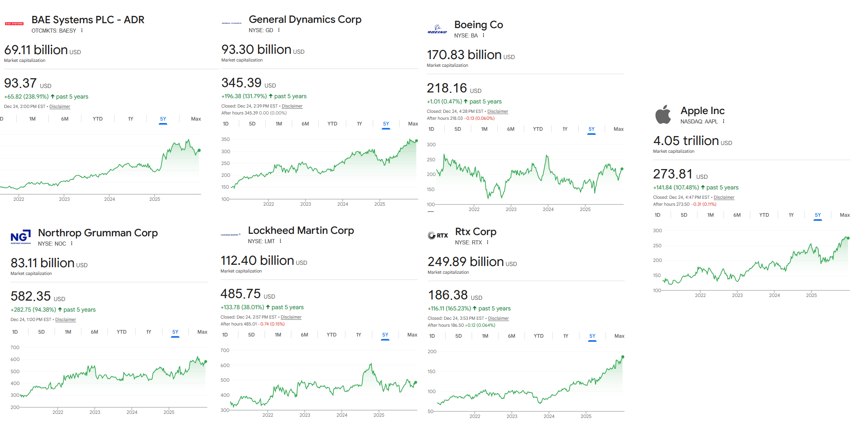Image resolution: width=868 pixels, height=431 pixels.
Task: Select the 5D range on General Dynamics chart
Action: [x=252, y=124]
